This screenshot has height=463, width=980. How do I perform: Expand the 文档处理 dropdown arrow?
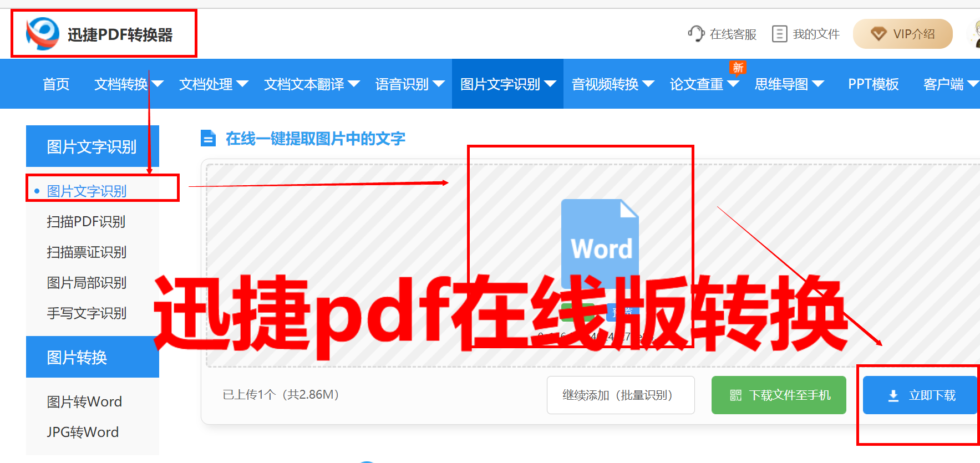242,84
